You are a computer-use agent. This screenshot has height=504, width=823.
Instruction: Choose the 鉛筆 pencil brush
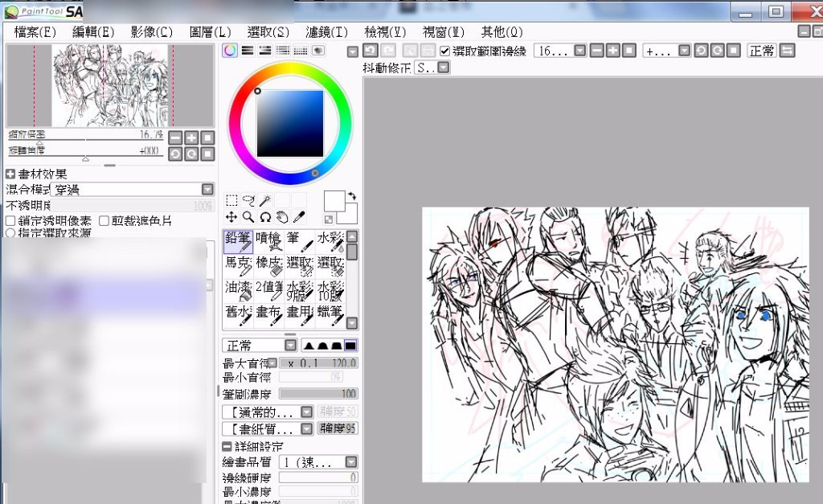pyautogui.click(x=238, y=242)
